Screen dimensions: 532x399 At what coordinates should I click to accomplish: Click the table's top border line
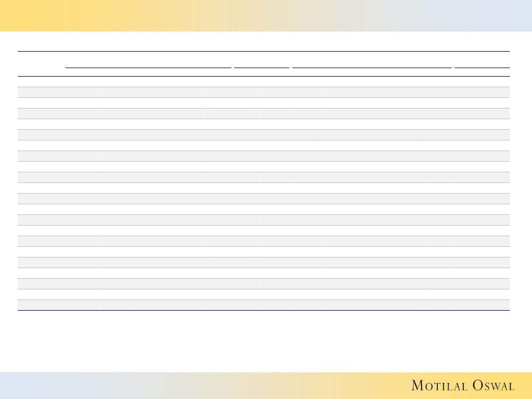coord(263,52)
